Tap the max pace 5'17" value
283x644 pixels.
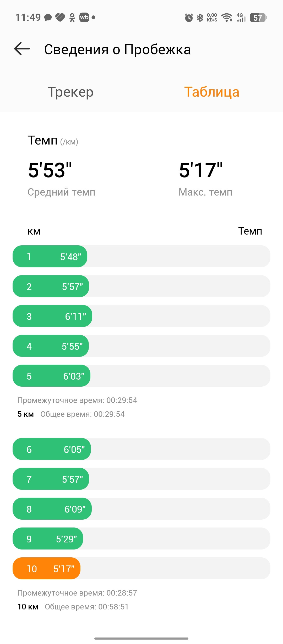click(x=201, y=170)
